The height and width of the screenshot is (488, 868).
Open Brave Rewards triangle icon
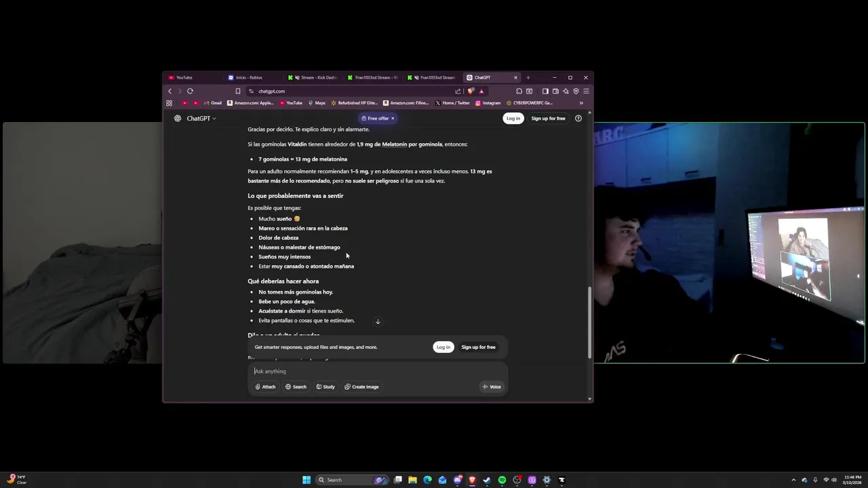481,91
